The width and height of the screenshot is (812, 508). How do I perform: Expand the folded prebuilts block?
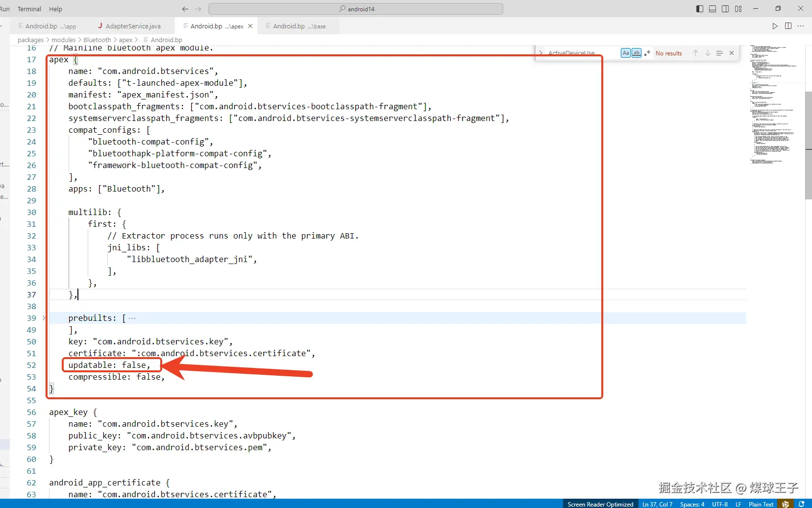[44, 318]
